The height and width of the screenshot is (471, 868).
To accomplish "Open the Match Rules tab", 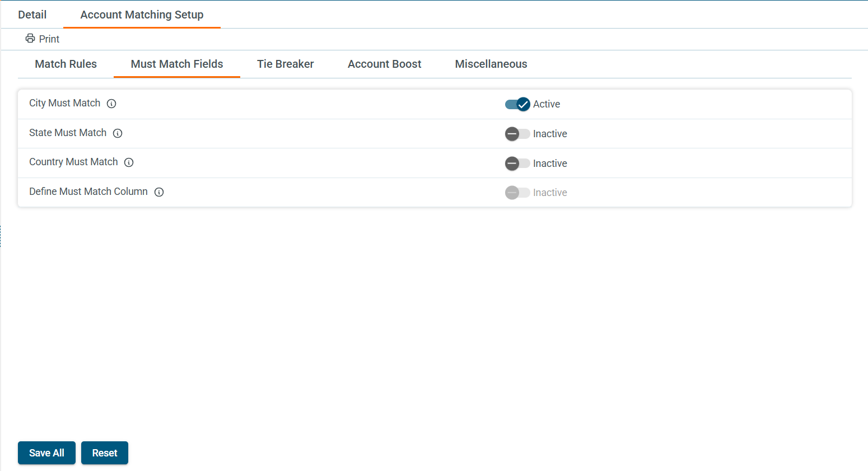I will coord(66,64).
